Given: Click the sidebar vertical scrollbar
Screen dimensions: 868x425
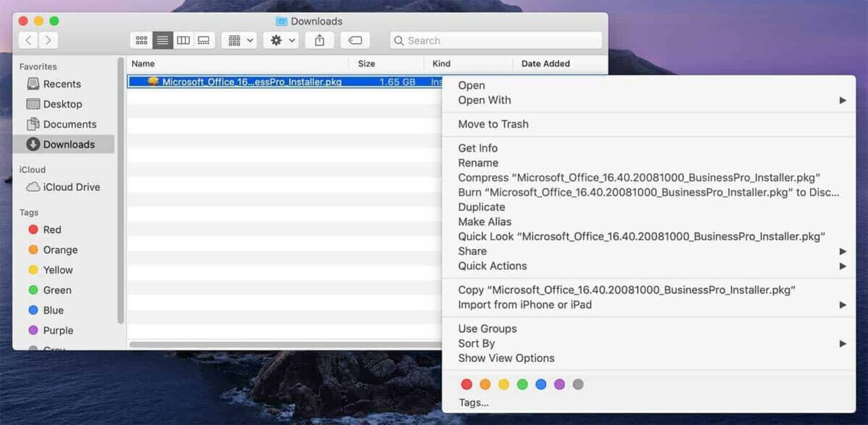Looking at the screenshot, I should coord(121,190).
